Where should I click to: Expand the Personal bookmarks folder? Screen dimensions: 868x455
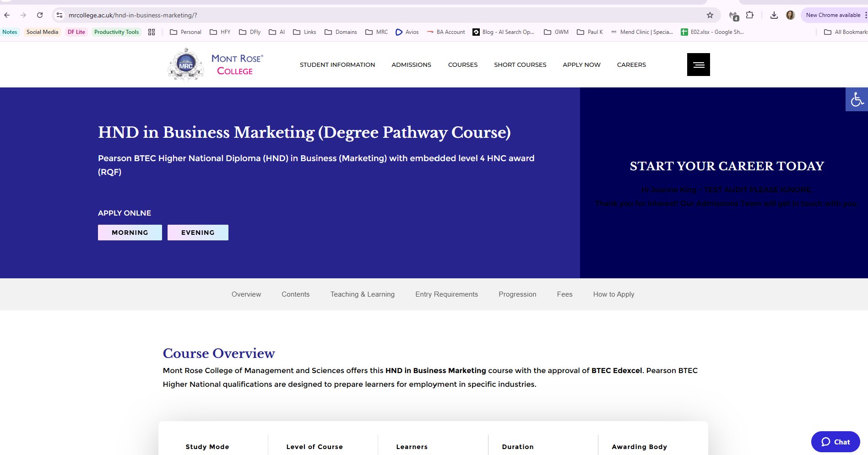[185, 32]
